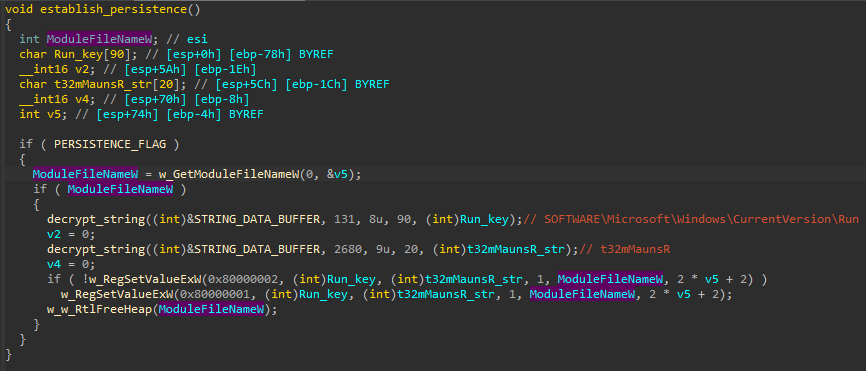Click the "// esi" register comment

tap(188, 39)
